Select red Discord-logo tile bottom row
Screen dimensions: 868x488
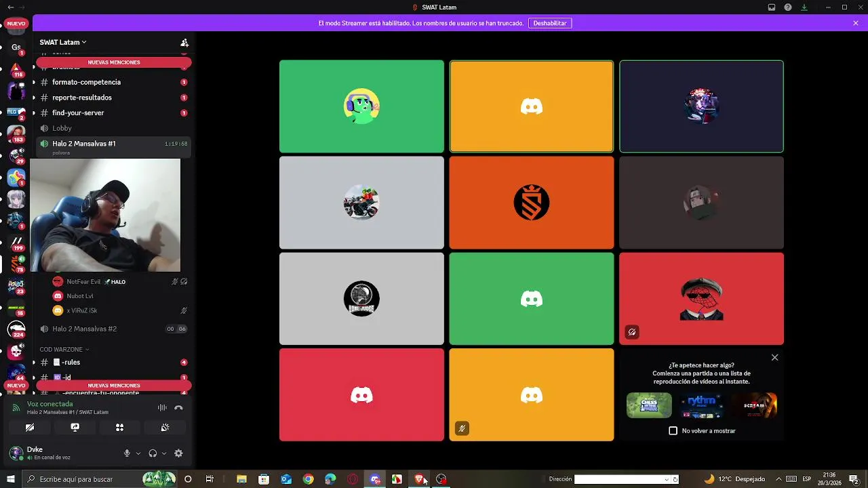click(361, 394)
